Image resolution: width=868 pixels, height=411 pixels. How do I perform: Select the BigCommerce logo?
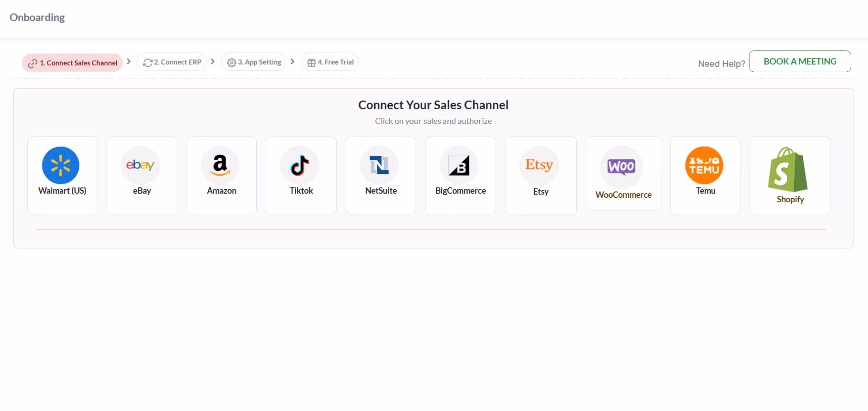(x=460, y=175)
